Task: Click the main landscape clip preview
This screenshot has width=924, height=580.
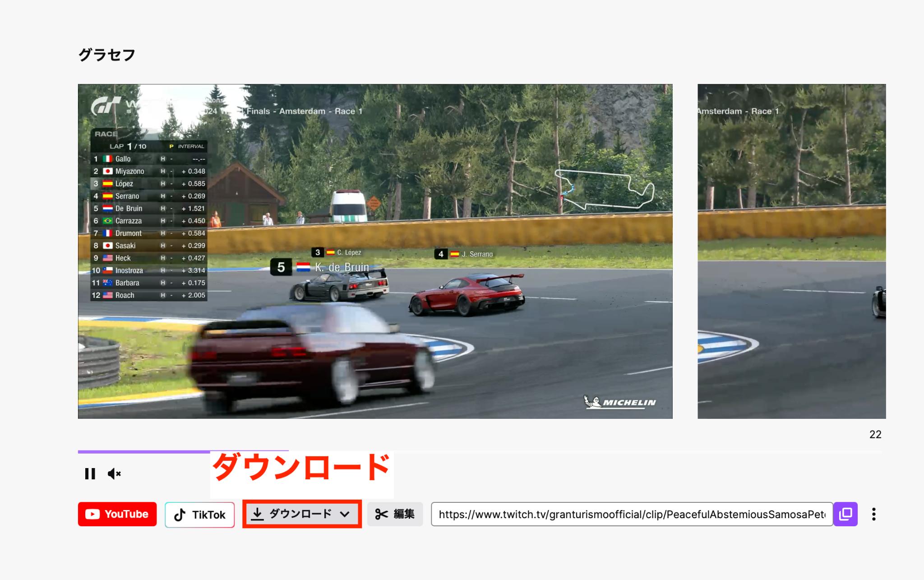Action: (375, 251)
